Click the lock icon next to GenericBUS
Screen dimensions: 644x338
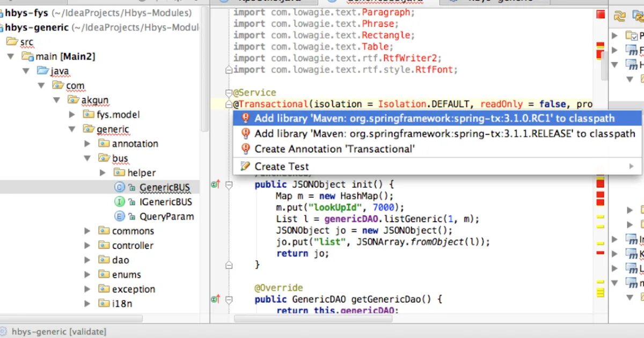coord(131,188)
